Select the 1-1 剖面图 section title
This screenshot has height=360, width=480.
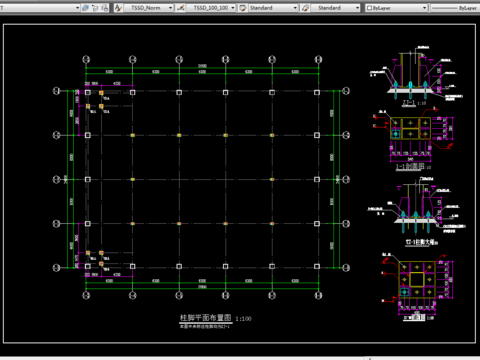point(410,166)
